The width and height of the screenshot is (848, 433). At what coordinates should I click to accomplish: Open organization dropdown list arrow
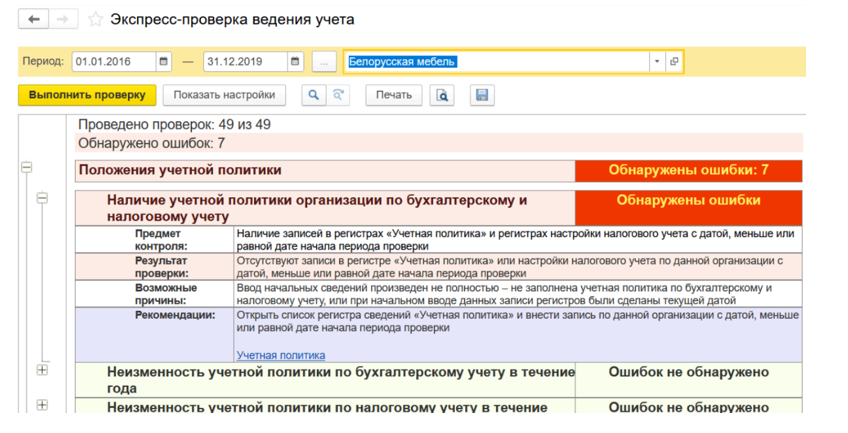pyautogui.click(x=657, y=62)
